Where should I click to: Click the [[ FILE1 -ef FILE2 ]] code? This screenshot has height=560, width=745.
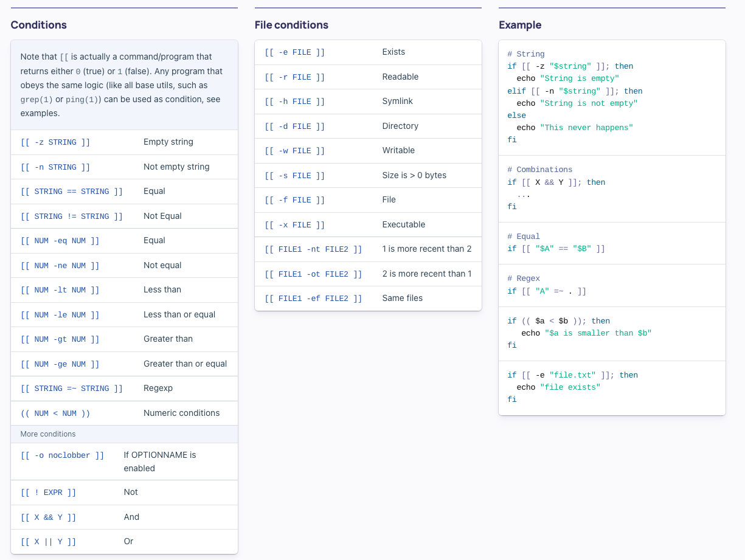[x=313, y=299]
